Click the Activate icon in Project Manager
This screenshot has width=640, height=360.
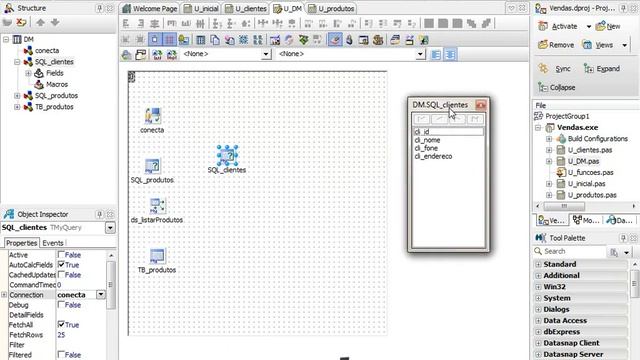click(x=543, y=26)
